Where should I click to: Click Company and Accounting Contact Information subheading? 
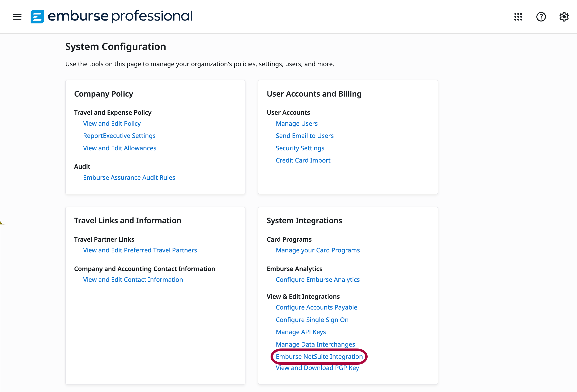(145, 269)
